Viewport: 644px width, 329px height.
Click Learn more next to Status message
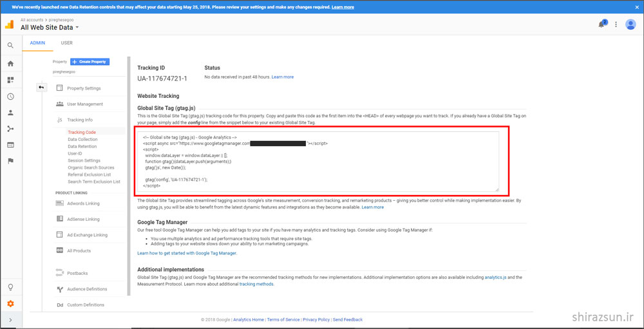[x=283, y=77]
